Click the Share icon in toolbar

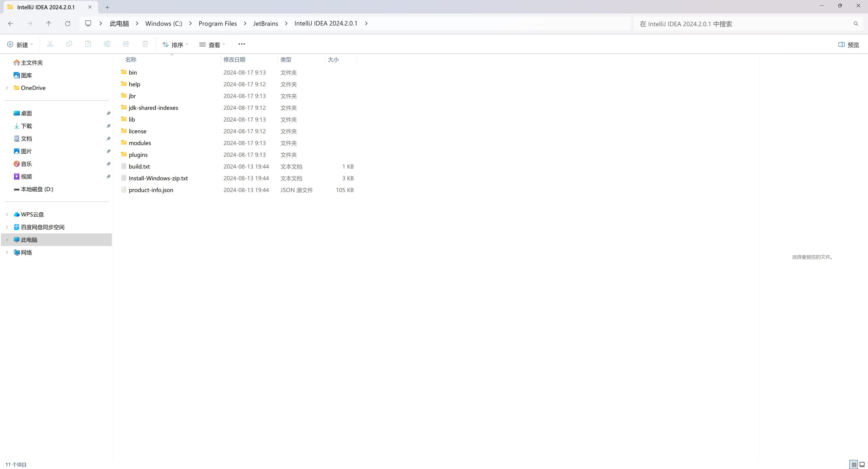point(126,44)
